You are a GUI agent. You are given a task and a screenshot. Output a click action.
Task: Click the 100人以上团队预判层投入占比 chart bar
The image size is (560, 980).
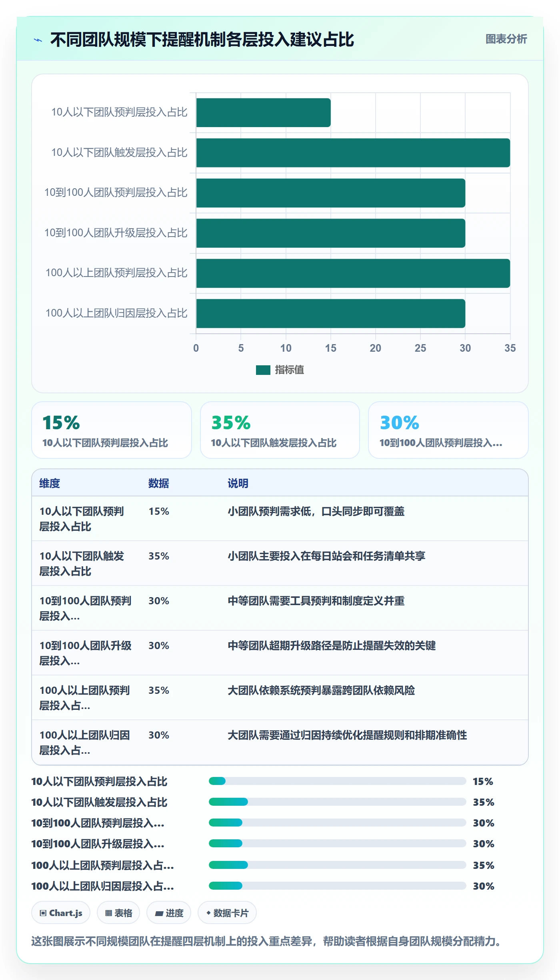tap(353, 273)
